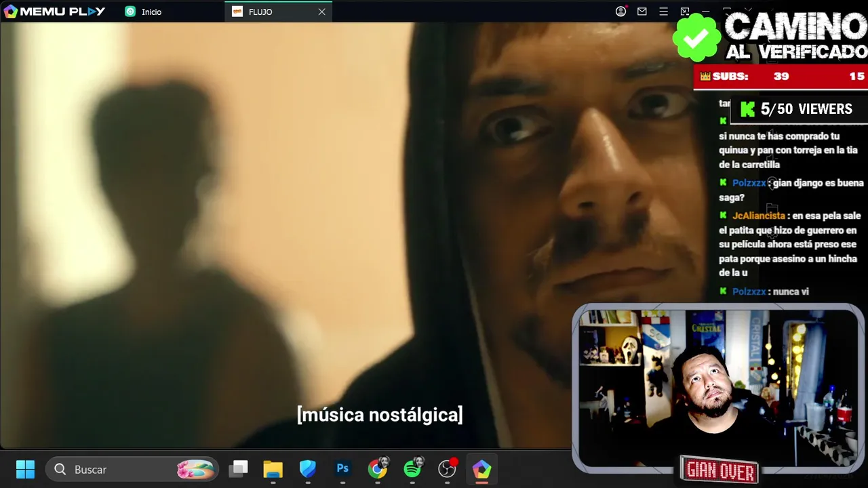Viewport: 868px width, 488px height.
Task: Click the username Polzxzx asking about django
Action: 749,183
